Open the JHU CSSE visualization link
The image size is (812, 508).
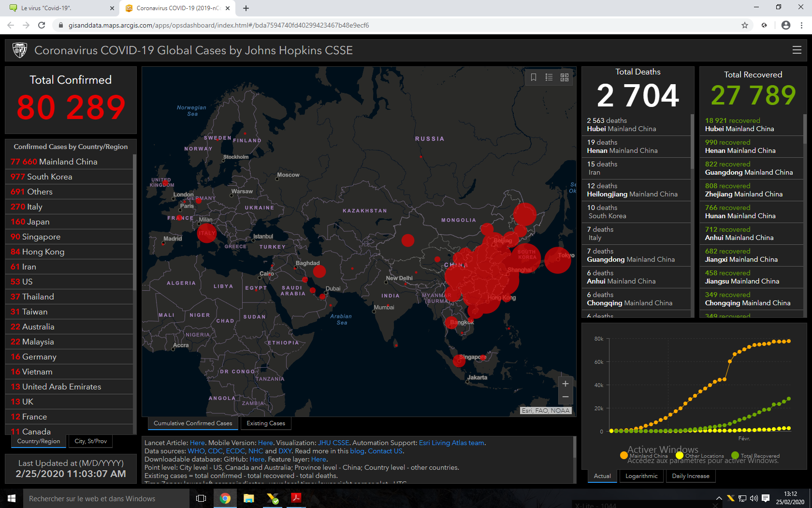(x=333, y=443)
